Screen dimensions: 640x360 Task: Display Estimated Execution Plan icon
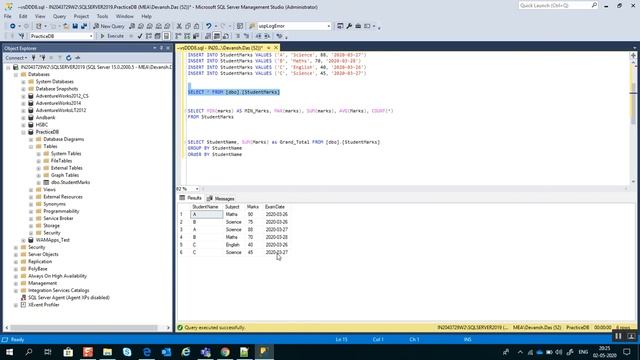click(149, 36)
